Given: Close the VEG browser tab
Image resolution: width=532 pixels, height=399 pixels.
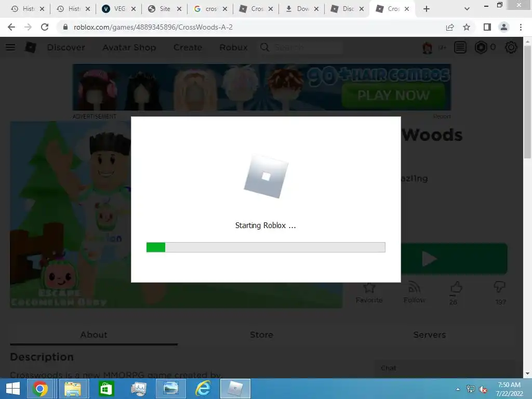Looking at the screenshot, I should pyautogui.click(x=134, y=9).
